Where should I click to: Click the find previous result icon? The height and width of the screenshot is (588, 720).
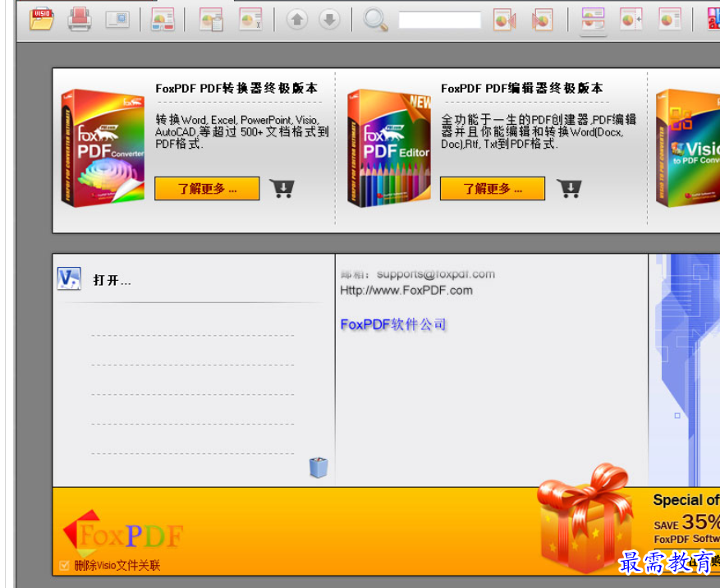[504, 20]
